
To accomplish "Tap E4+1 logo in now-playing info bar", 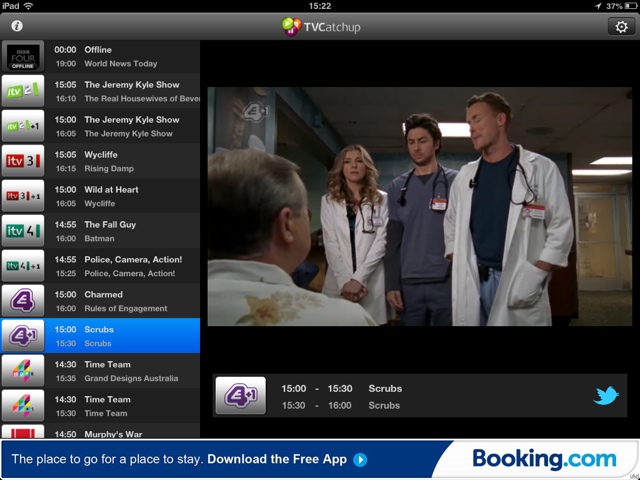I will click(241, 396).
